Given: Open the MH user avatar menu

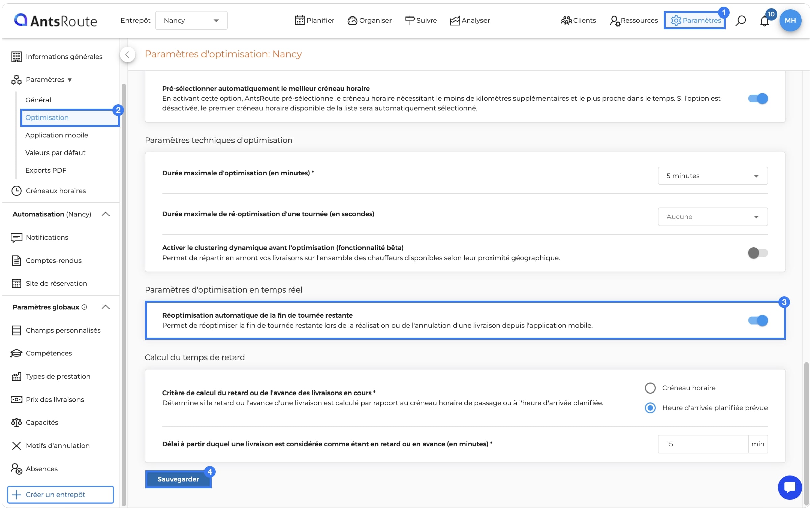Looking at the screenshot, I should click(790, 21).
